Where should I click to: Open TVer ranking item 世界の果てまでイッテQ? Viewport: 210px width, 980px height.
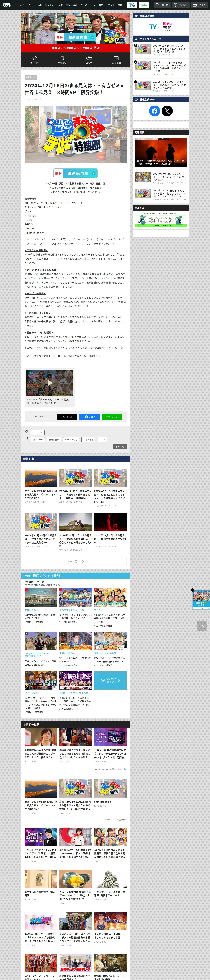[75, 606]
